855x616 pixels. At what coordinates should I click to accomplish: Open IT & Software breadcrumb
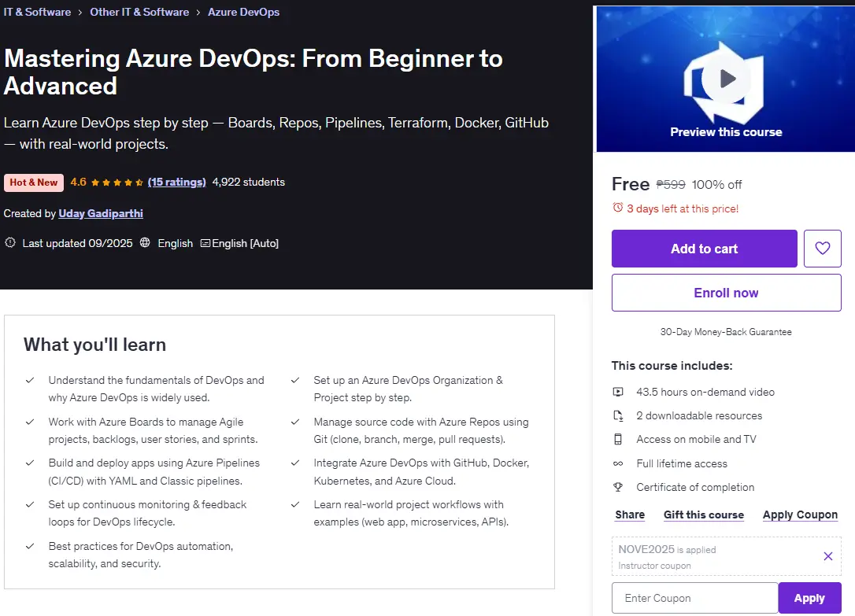pos(37,12)
